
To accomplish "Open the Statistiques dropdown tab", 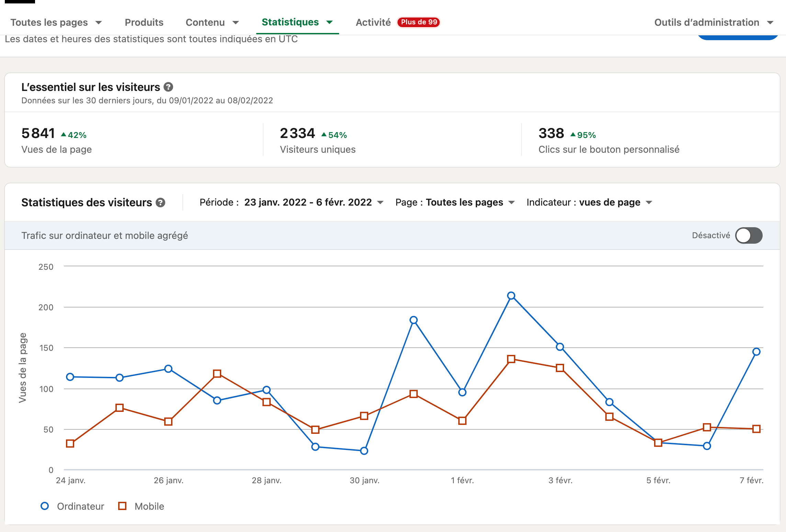I will pos(297,22).
